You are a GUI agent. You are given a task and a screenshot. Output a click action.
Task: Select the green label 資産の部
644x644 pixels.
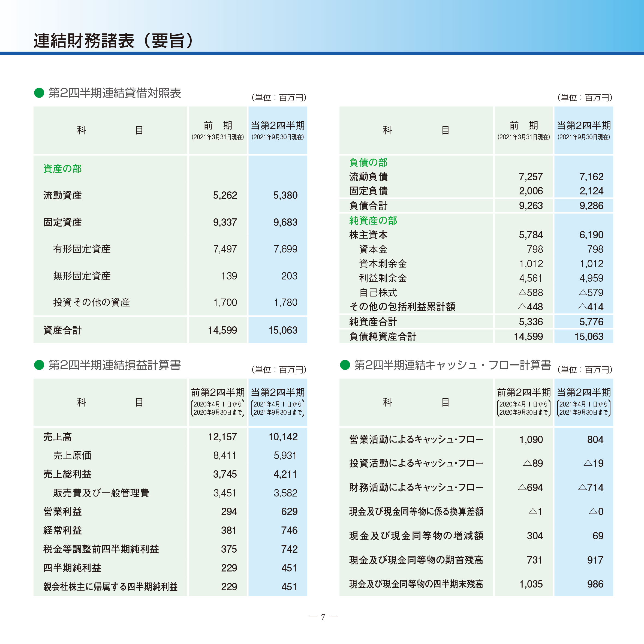62,169
